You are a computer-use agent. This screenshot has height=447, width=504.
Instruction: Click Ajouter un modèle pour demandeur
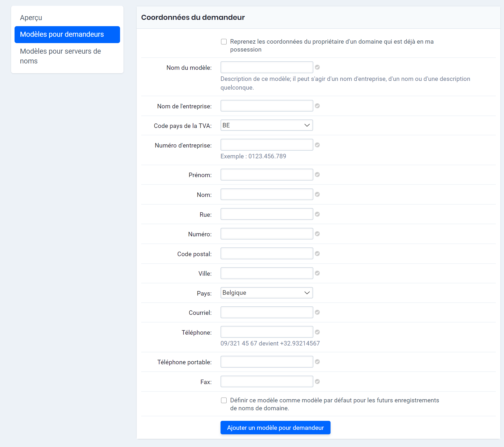point(275,427)
